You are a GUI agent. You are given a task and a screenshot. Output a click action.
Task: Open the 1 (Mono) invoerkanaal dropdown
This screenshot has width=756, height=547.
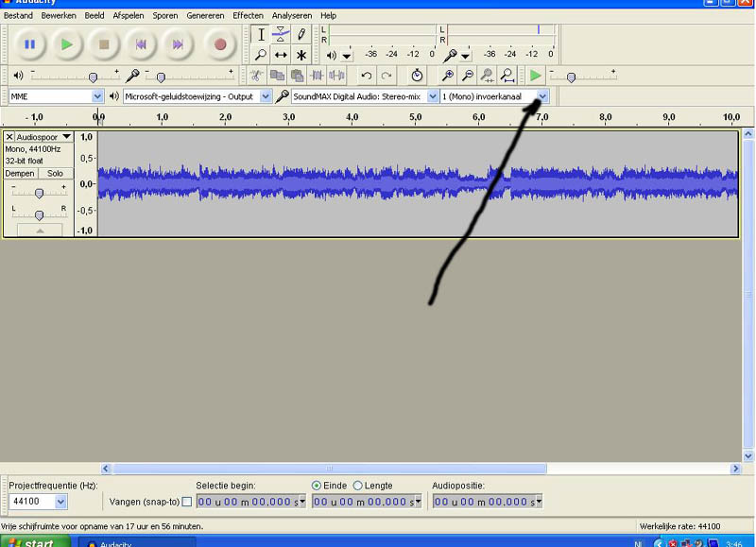542,96
